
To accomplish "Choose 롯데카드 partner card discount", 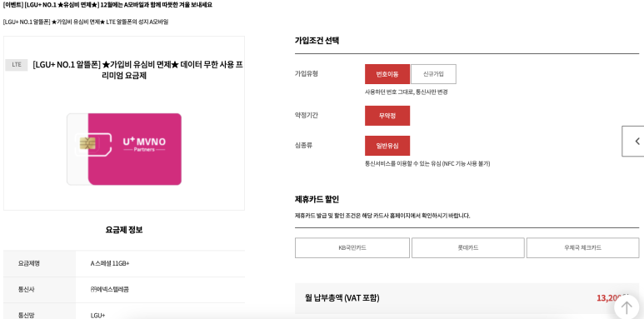I will 468,248.
